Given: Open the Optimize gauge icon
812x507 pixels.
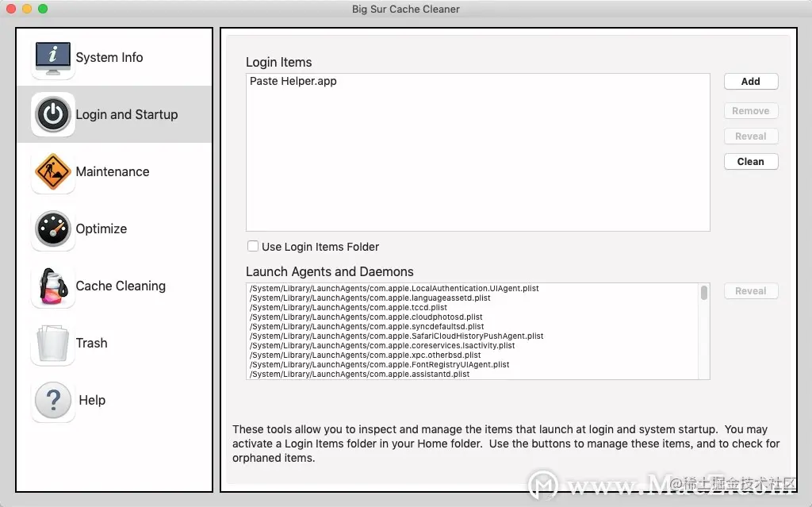Looking at the screenshot, I should coord(53,229).
